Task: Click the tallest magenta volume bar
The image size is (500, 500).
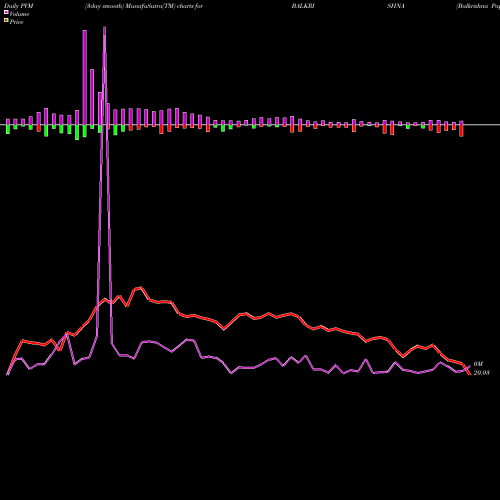Action: [85, 78]
